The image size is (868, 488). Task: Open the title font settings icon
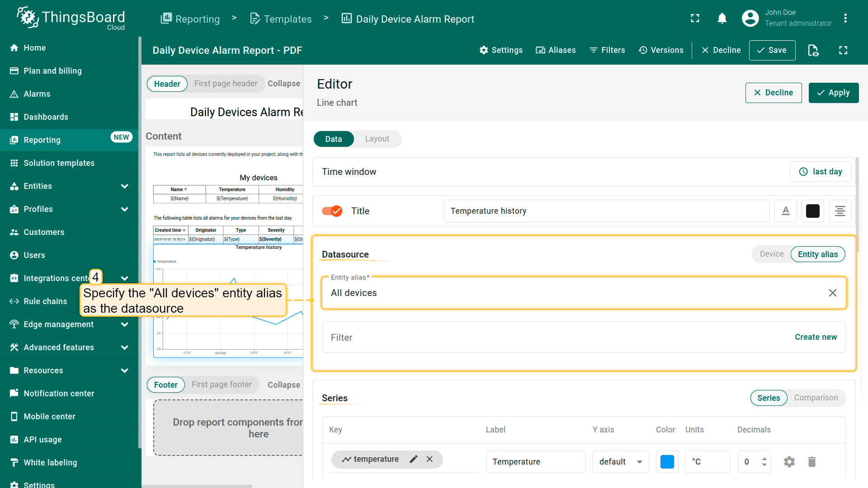click(x=786, y=211)
